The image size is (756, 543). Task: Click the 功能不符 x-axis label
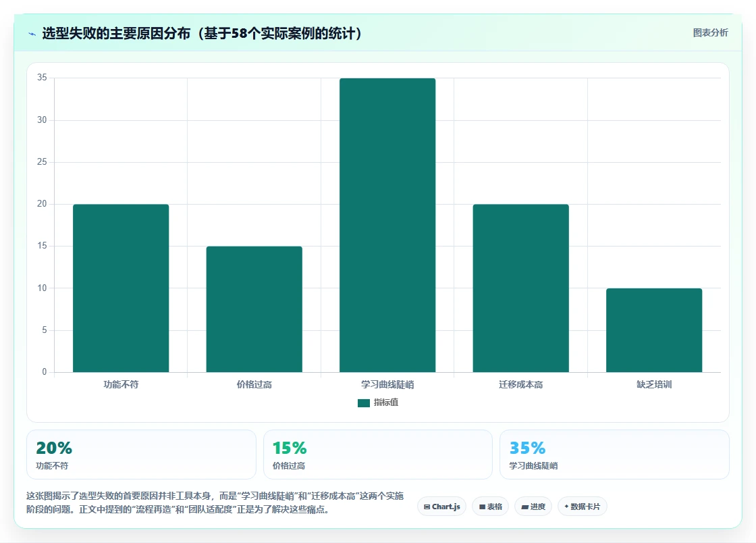click(x=121, y=384)
